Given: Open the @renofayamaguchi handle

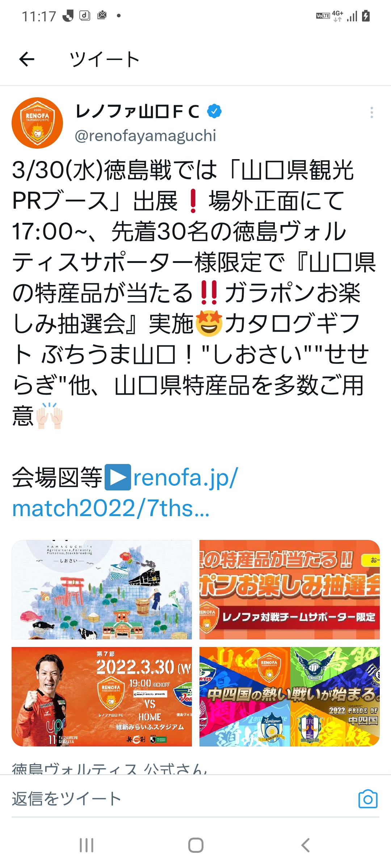Looking at the screenshot, I should coord(145,136).
